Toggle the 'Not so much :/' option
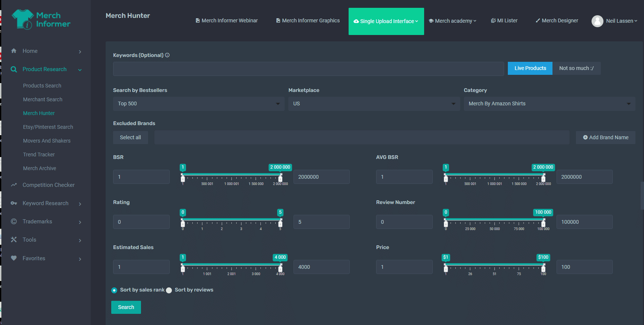This screenshot has height=325, width=644. (x=576, y=68)
